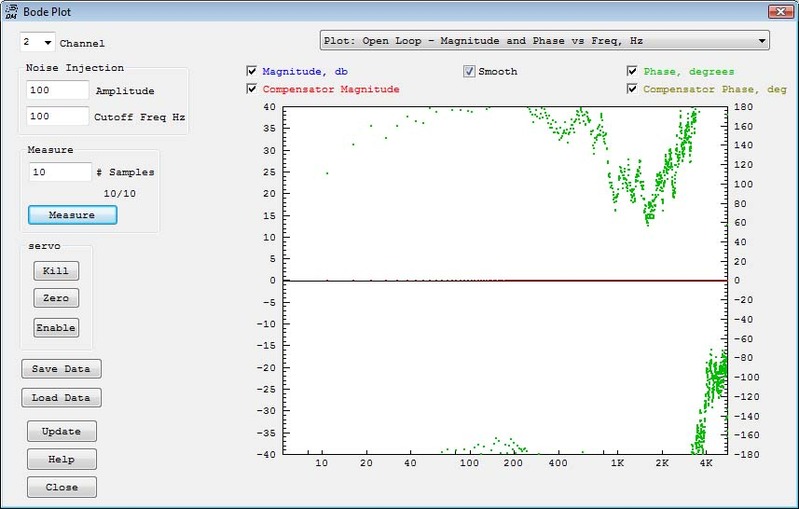Click the Save Data button
Image resolution: width=799 pixels, height=509 pixels.
(x=61, y=369)
